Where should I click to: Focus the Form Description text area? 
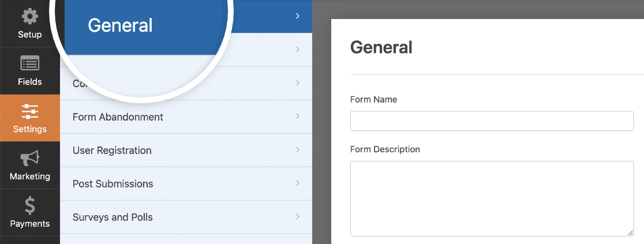[x=492, y=198]
